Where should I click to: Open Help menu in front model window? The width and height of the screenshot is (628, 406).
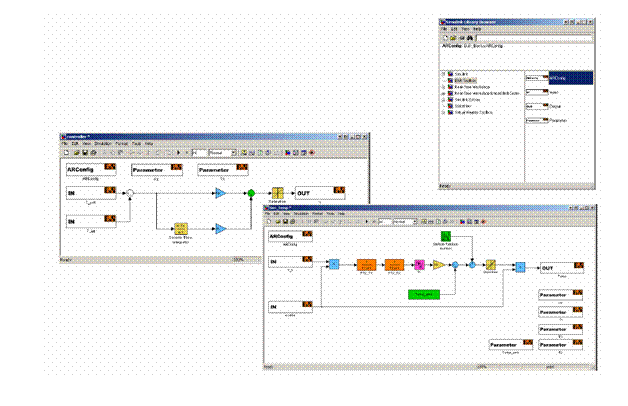click(x=341, y=214)
